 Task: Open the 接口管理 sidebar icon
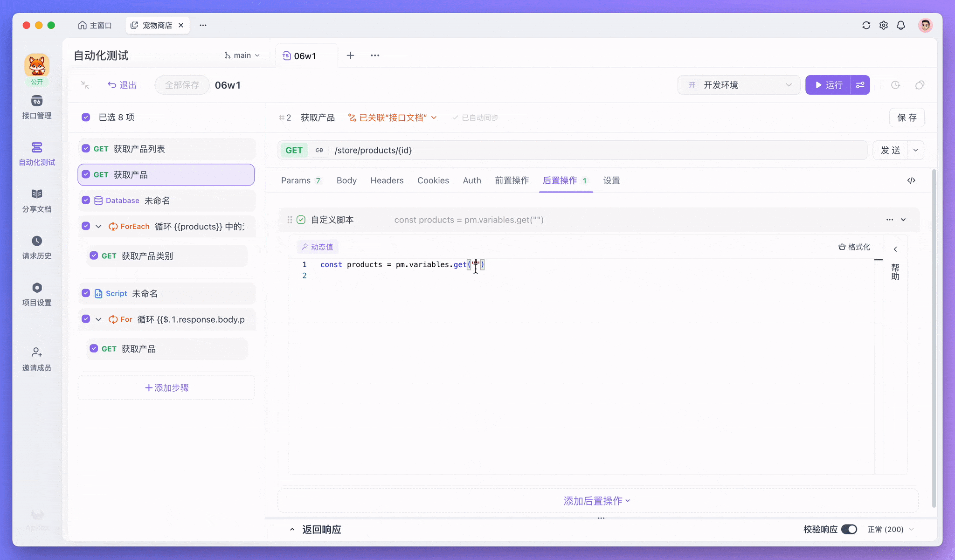(x=37, y=101)
